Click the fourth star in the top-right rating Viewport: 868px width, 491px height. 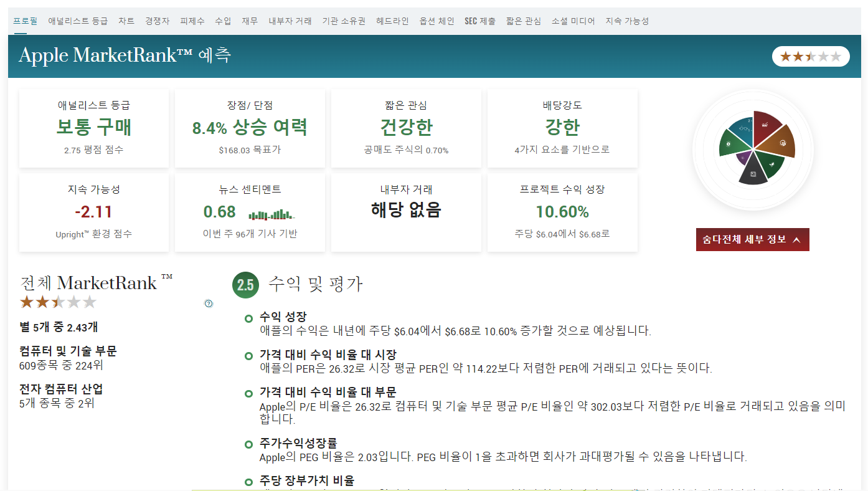[x=824, y=55]
